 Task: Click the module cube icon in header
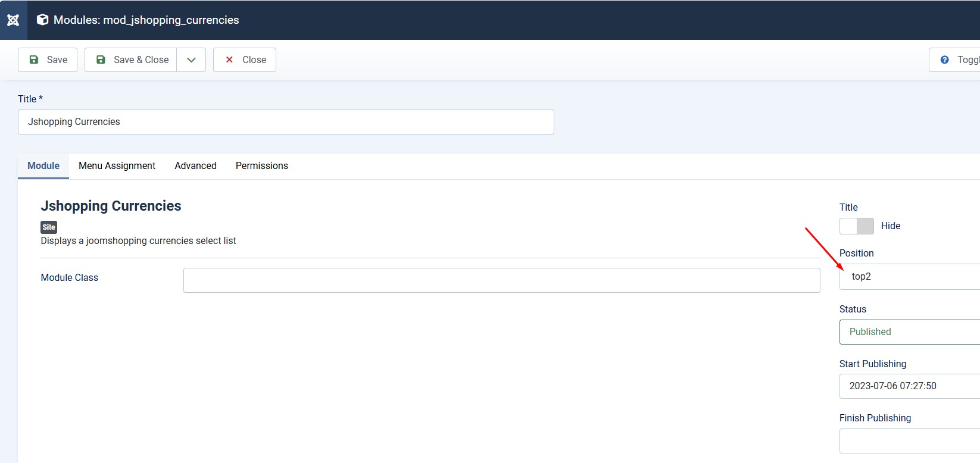click(42, 20)
